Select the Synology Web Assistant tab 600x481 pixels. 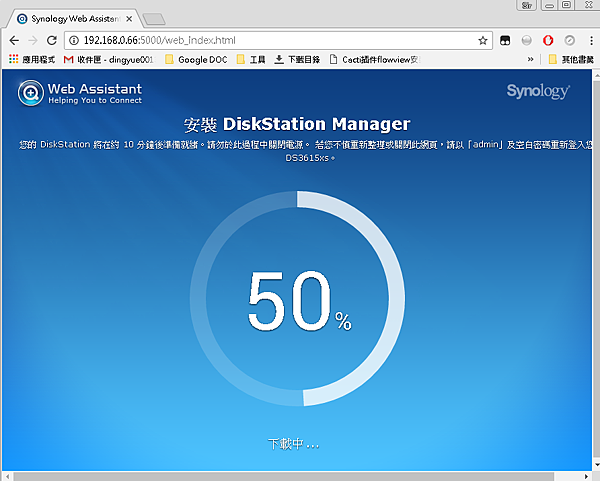pyautogui.click(x=75, y=19)
